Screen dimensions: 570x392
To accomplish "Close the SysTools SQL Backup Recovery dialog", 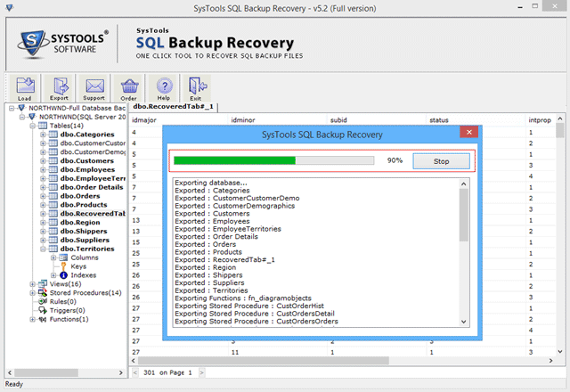I will tap(469, 132).
